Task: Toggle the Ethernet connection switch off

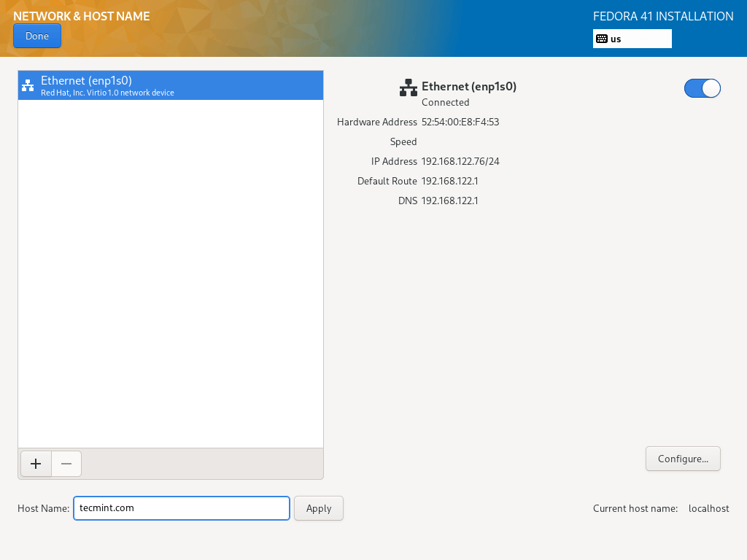Action: (x=702, y=88)
